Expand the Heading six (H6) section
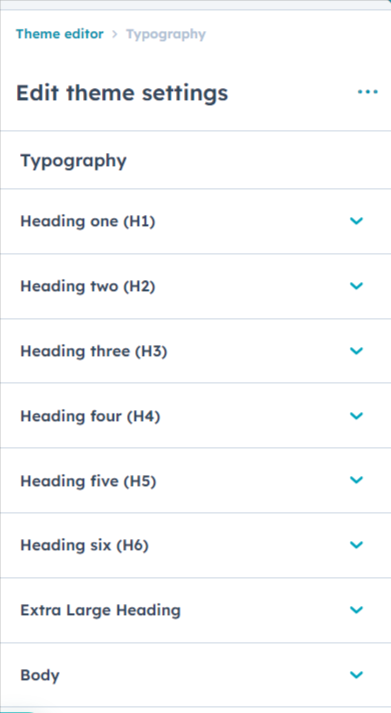This screenshot has height=713, width=391. point(196,545)
